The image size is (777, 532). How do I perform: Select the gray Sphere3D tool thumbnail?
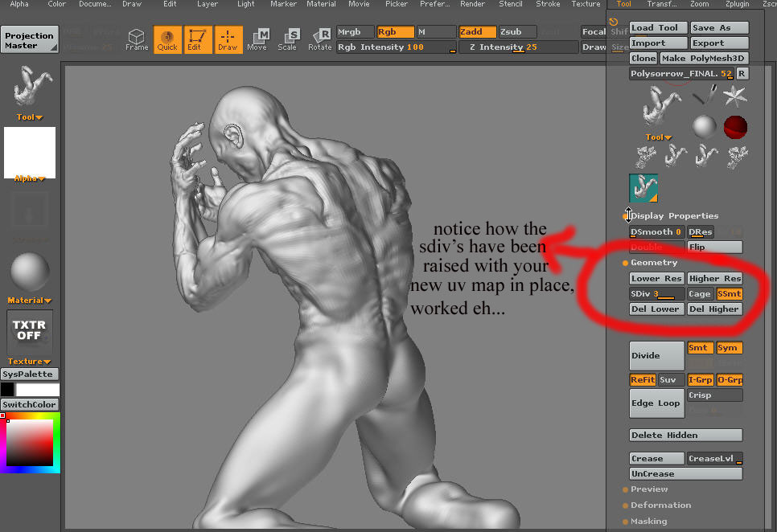point(704,127)
